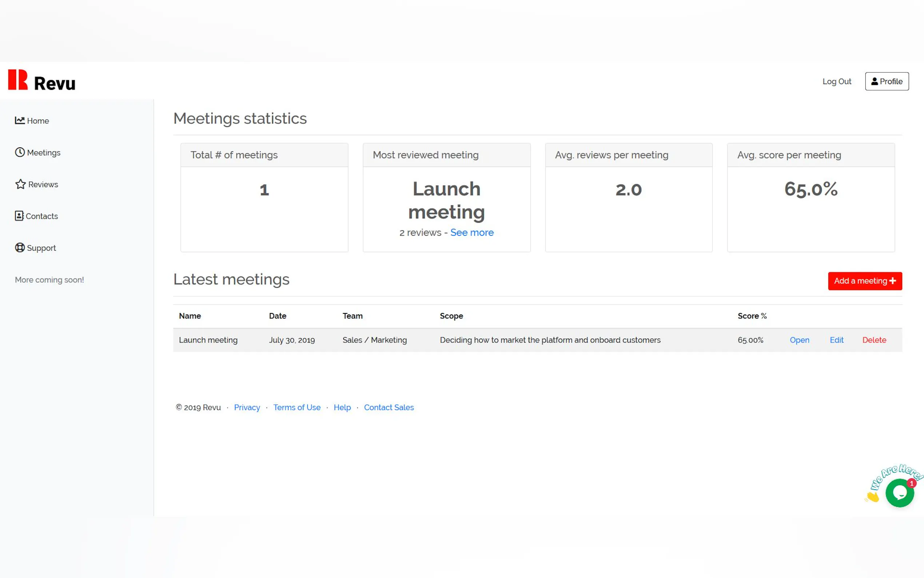Image resolution: width=924 pixels, height=578 pixels.
Task: Open Support in the sidebar
Action: [36, 248]
